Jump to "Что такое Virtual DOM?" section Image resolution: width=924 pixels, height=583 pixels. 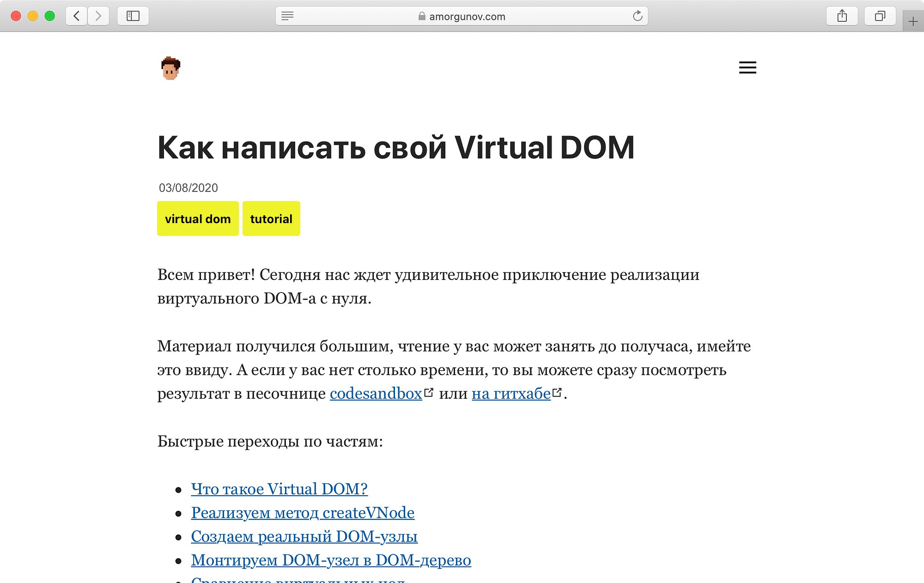[279, 489]
